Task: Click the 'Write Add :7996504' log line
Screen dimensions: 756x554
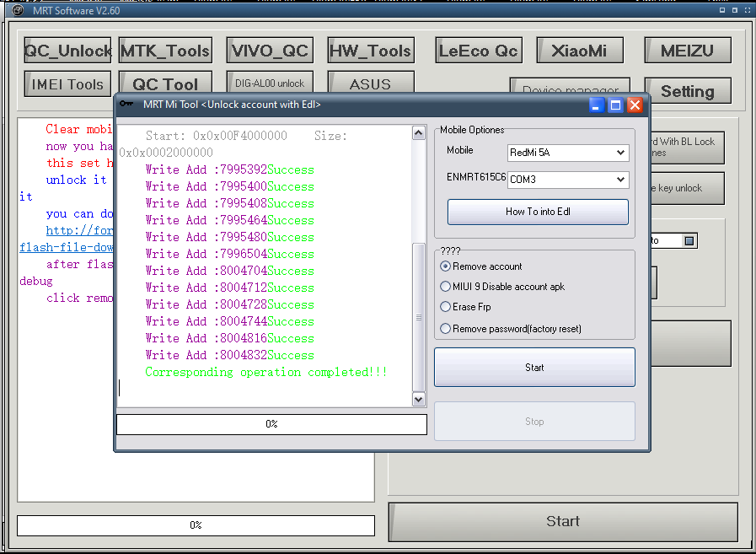Action: pyautogui.click(x=229, y=254)
